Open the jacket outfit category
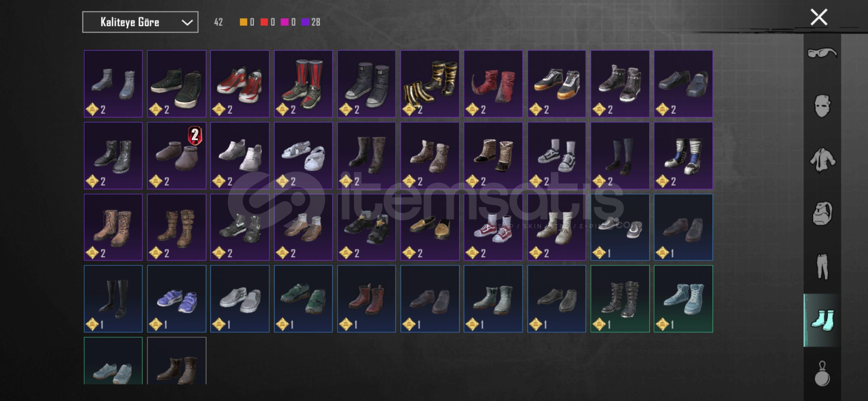 coord(822,160)
